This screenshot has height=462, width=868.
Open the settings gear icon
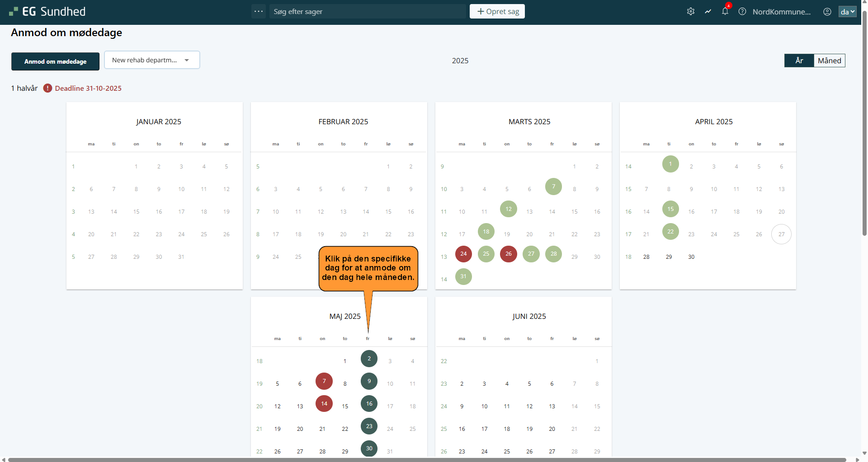690,12
